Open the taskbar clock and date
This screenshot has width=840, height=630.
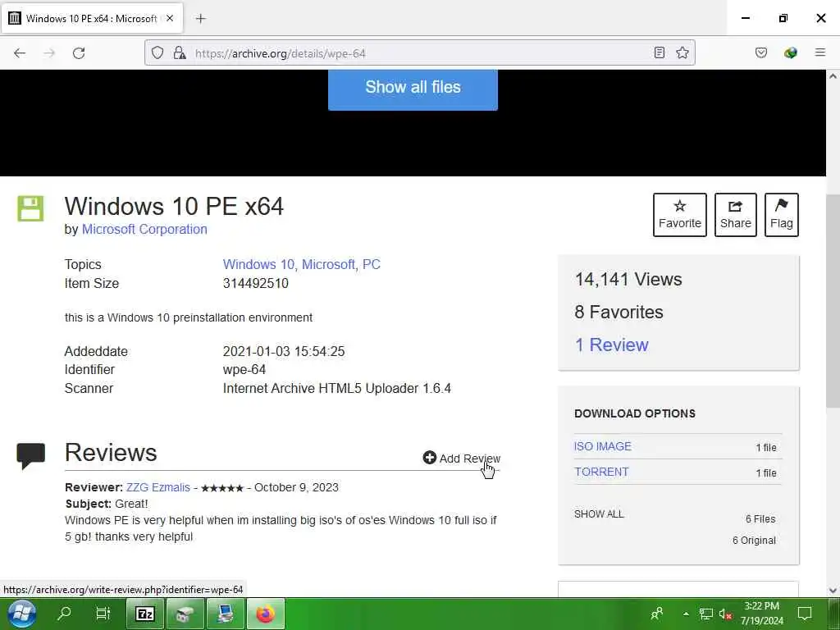762,614
